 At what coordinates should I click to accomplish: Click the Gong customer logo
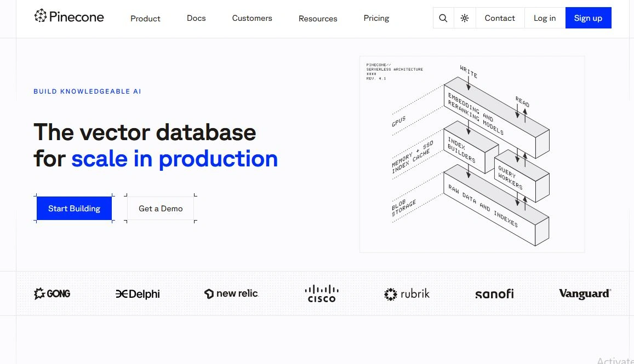(x=52, y=294)
